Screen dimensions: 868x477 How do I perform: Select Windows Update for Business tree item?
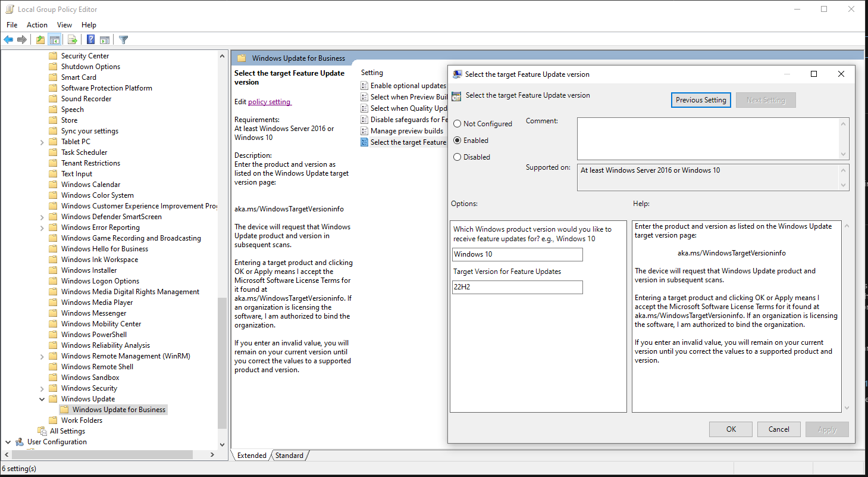(x=119, y=410)
